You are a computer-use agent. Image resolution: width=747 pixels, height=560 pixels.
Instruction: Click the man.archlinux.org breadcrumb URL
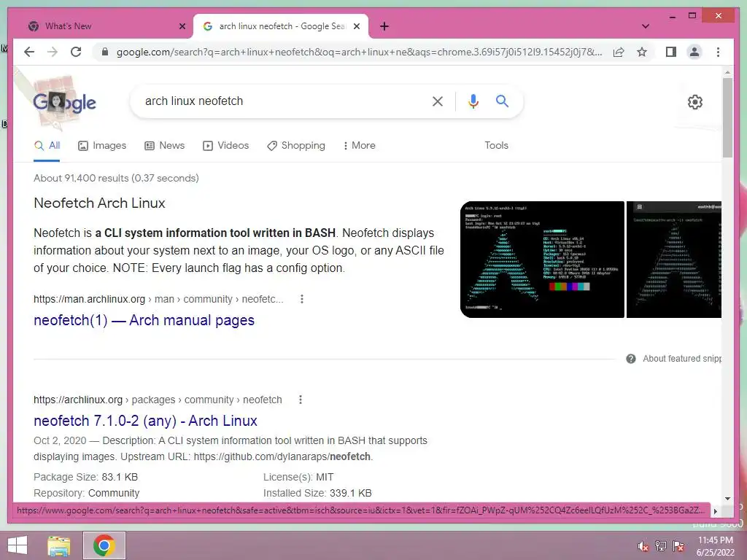(158, 299)
